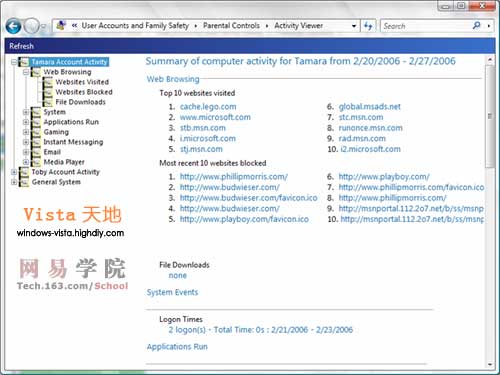Click the Web Browsing node icon
The height and width of the screenshot is (375, 500).
36,72
